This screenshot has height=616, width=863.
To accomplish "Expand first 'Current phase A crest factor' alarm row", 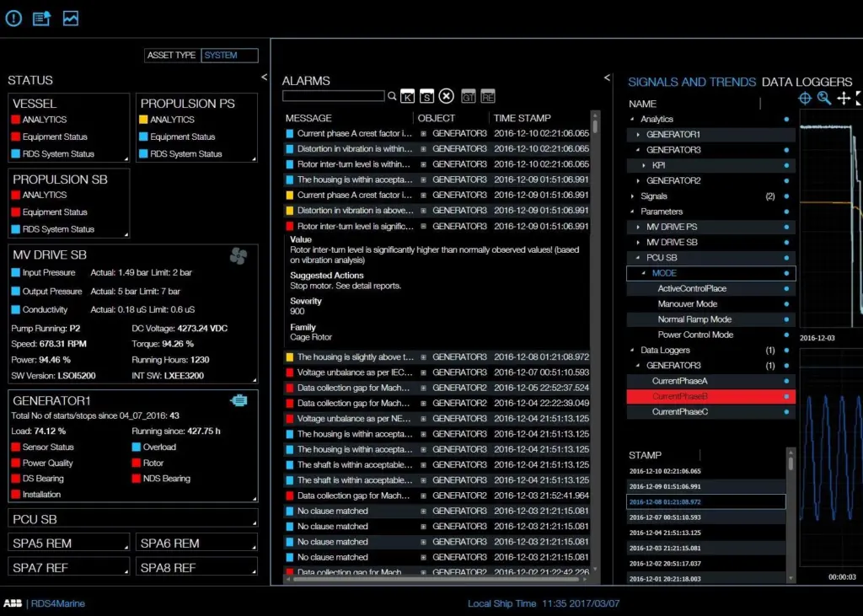I will pos(423,133).
